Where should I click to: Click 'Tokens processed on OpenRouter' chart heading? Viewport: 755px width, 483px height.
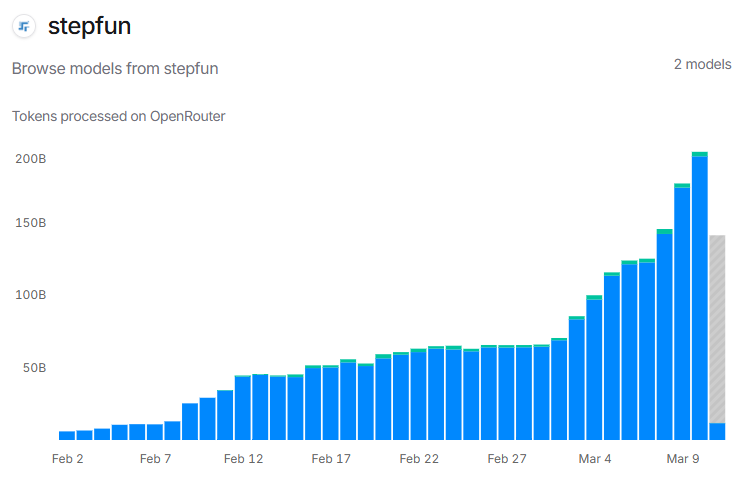tap(118, 116)
